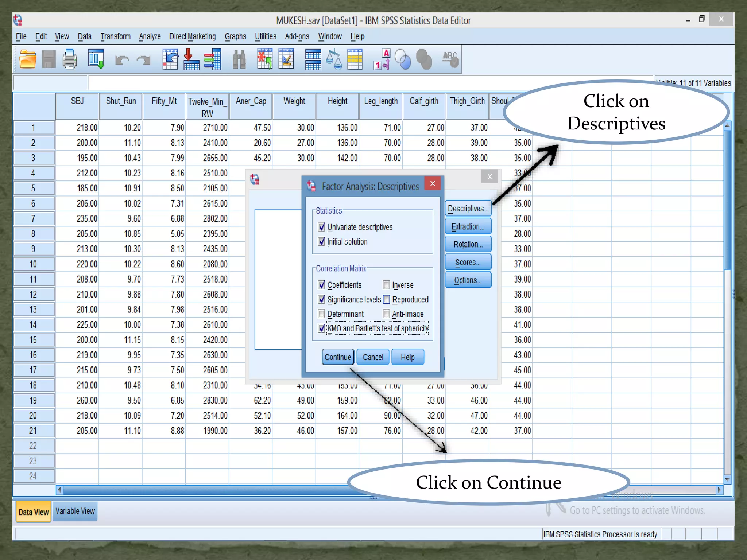
Task: Click the Find binoculars icon
Action: point(239,59)
